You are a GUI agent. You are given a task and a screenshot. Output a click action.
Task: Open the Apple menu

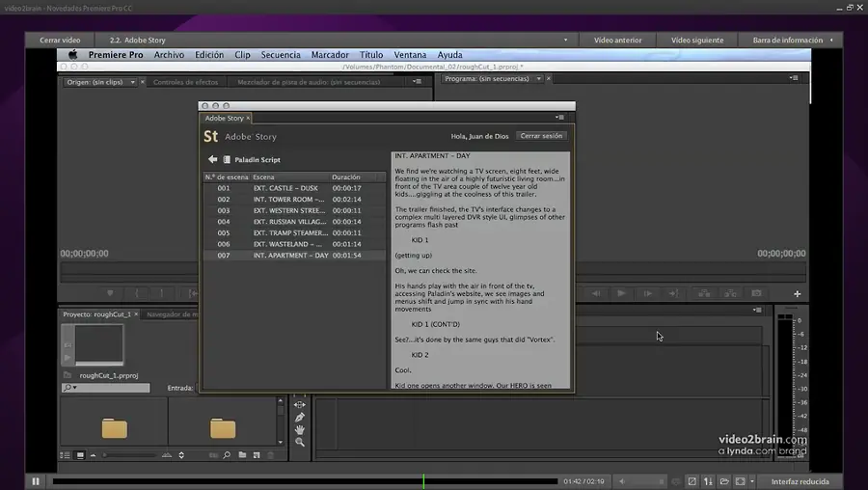[x=72, y=54]
